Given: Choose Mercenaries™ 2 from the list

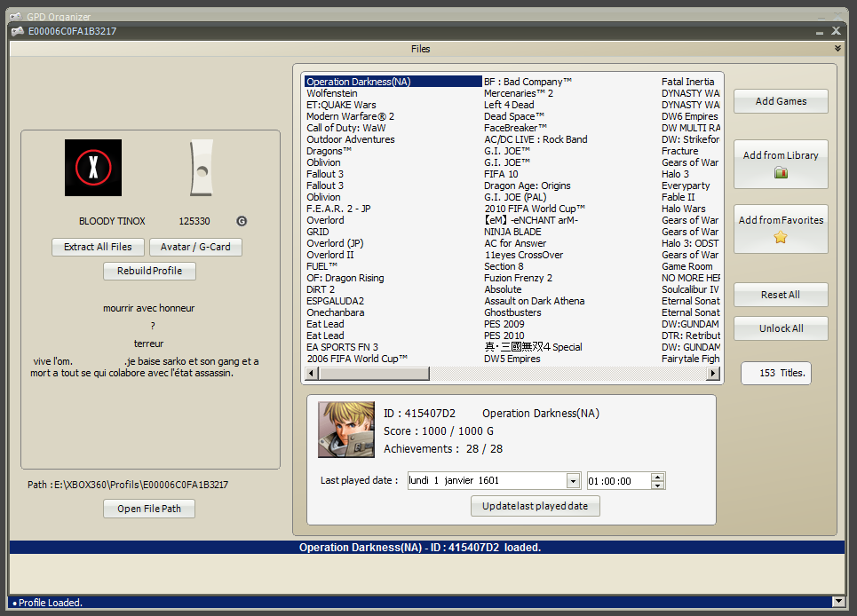Looking at the screenshot, I should tap(518, 93).
